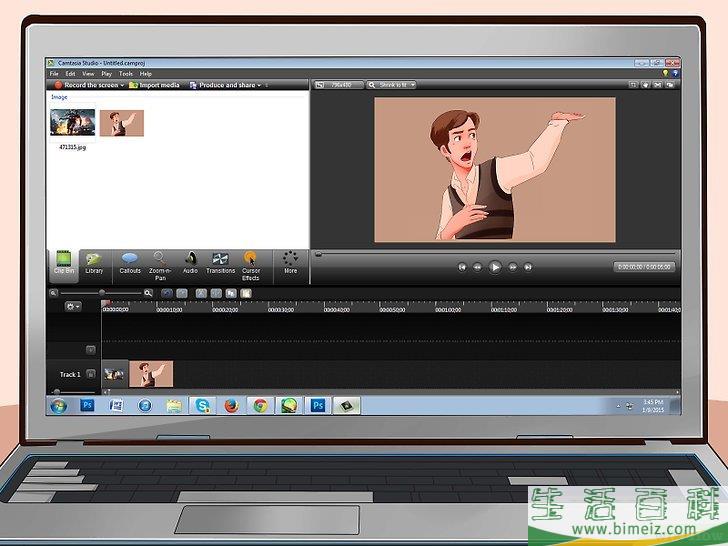Screen dimensions: 728x546
Task: Toggle the lock on the empty upper track
Action: [x=91, y=350]
